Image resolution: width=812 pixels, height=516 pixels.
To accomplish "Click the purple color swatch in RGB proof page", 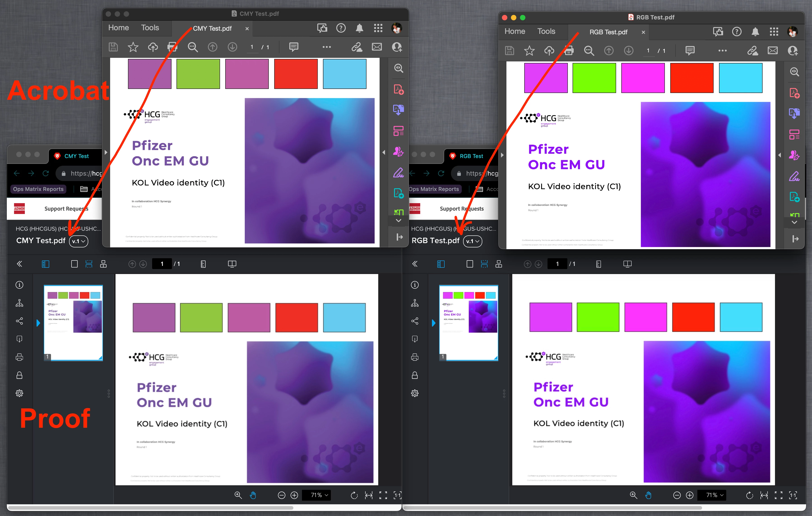I will pos(550,317).
